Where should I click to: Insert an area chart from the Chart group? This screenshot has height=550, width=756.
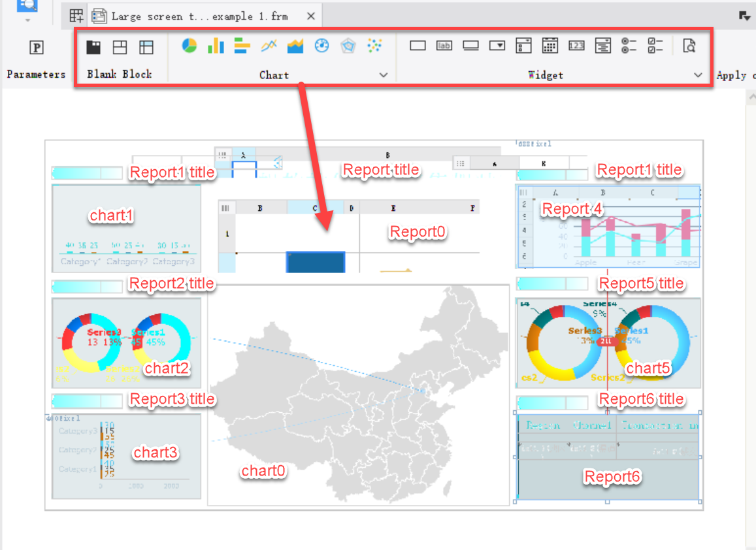tap(295, 46)
